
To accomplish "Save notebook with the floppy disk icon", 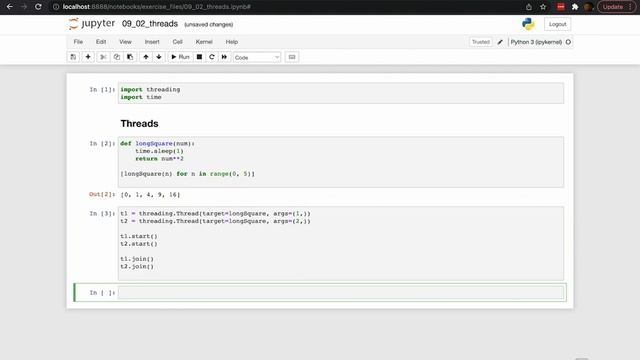I will coord(73,57).
